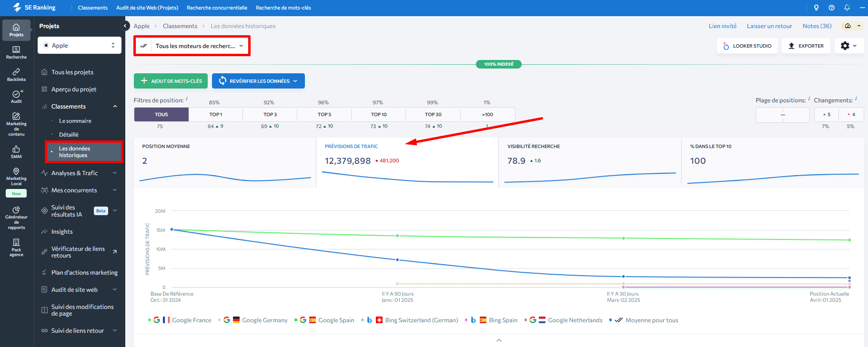Open Le sommaire under Classements
Screen dimensions: 868x347
(x=75, y=121)
